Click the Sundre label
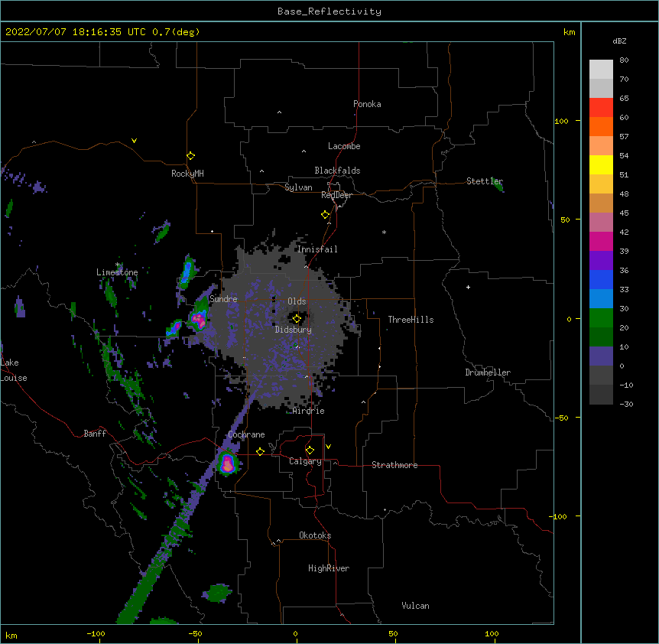 [223, 299]
